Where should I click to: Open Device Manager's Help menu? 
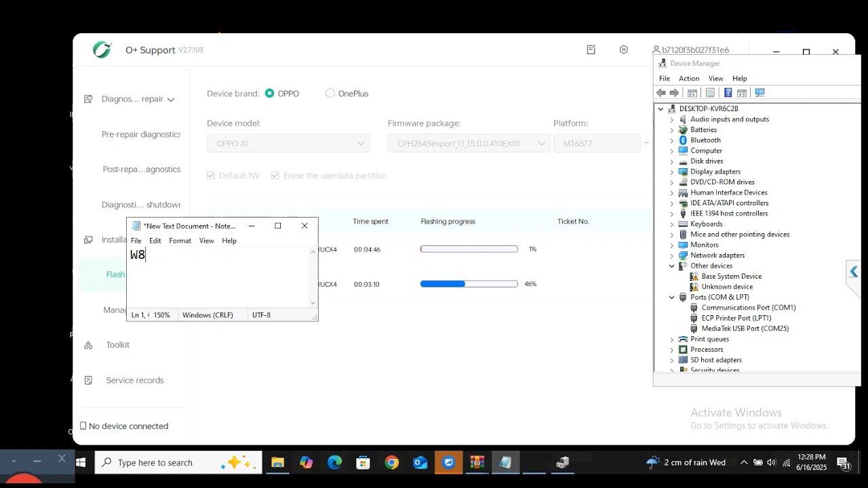tap(740, 79)
